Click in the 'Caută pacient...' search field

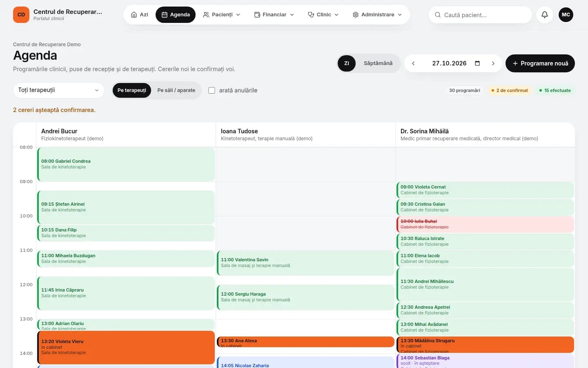point(480,15)
